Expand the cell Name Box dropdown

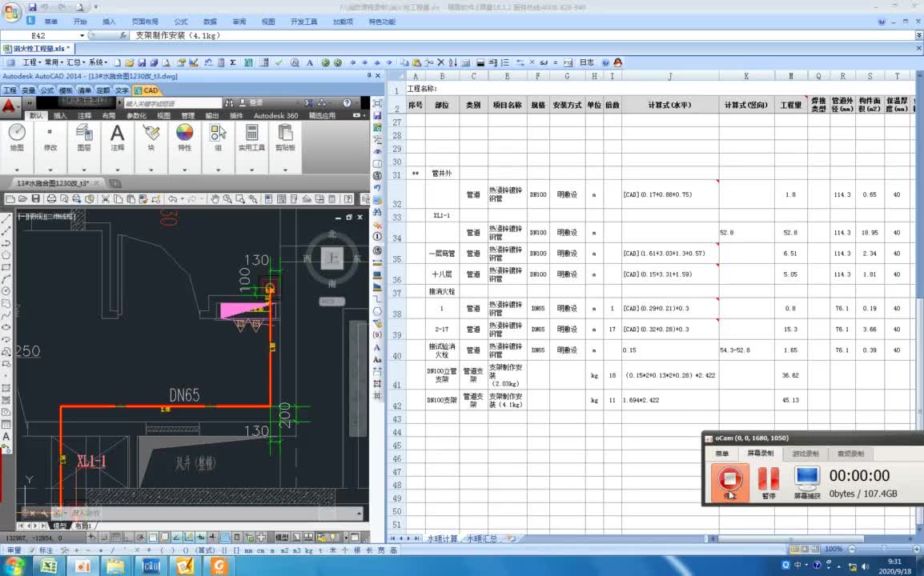coord(82,35)
